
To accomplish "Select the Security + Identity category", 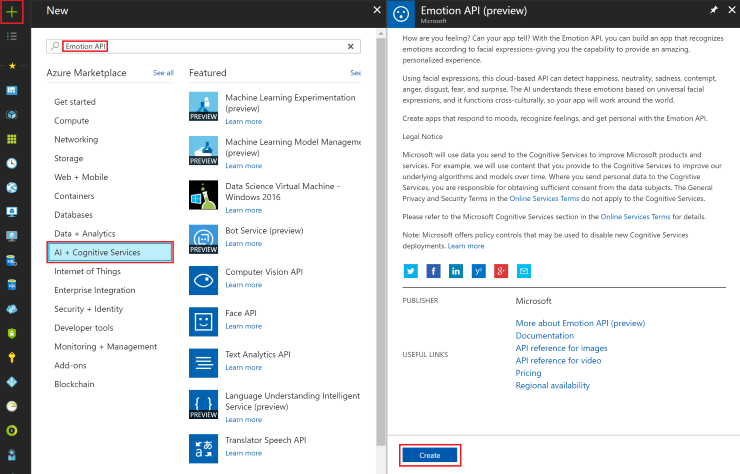I will [x=88, y=309].
